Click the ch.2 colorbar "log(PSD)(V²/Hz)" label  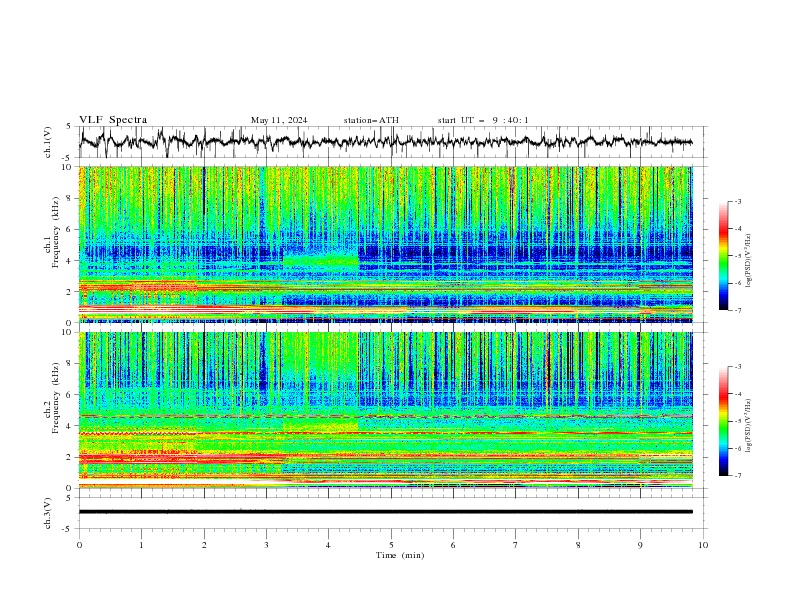tap(749, 426)
